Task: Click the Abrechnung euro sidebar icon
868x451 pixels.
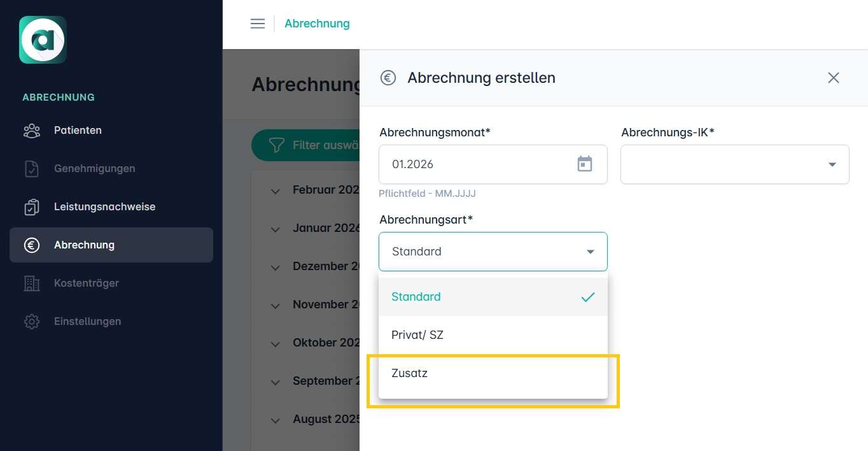Action: 32,245
